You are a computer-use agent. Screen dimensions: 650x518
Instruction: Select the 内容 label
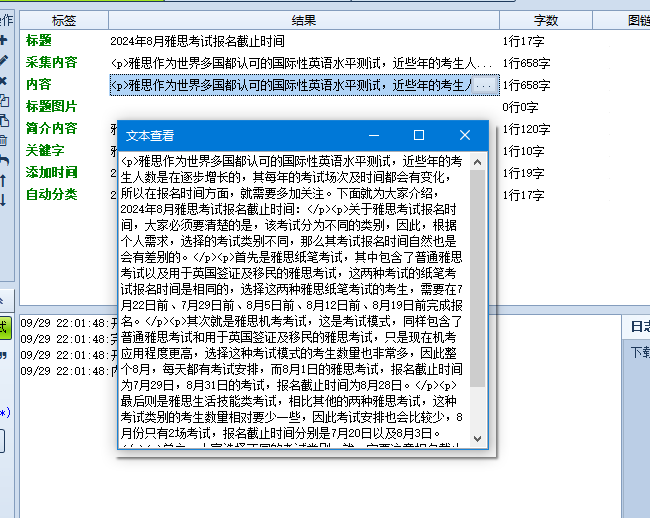39,85
